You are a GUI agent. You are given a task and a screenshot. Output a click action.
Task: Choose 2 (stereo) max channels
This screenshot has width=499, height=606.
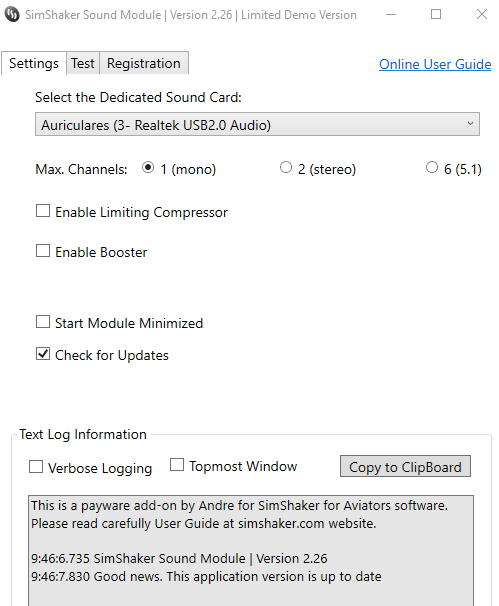tap(286, 167)
